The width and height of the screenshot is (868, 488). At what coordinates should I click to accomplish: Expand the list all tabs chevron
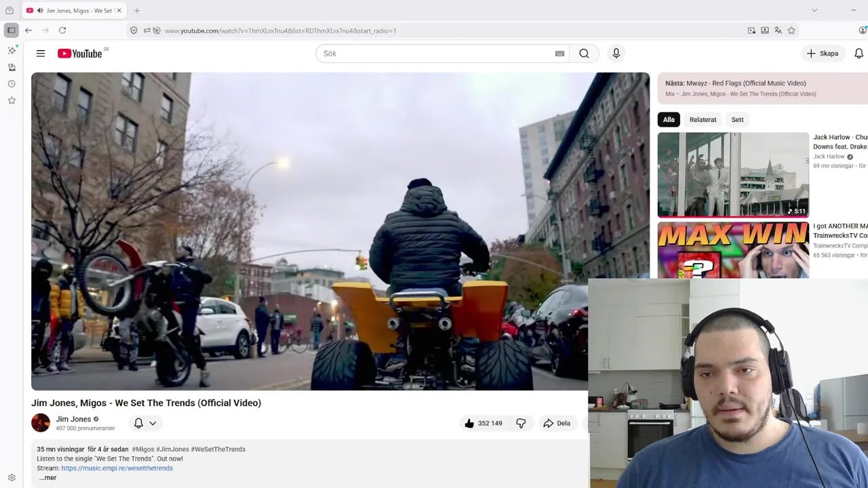pyautogui.click(x=814, y=10)
